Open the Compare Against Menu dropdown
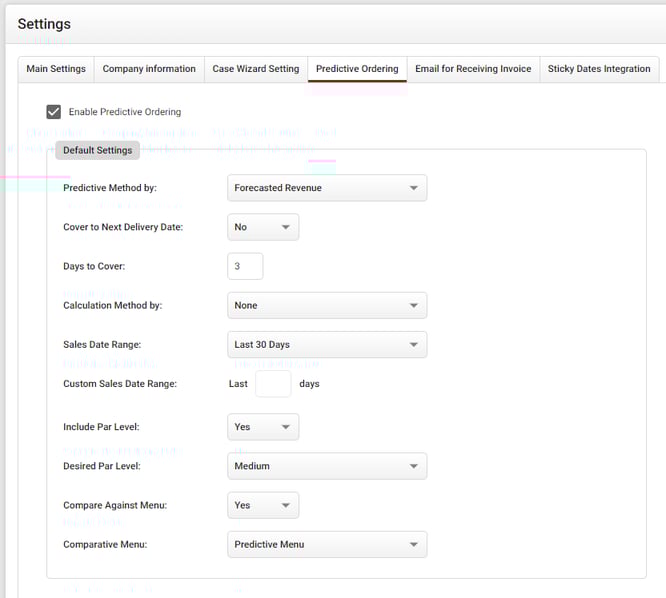 [x=262, y=506]
